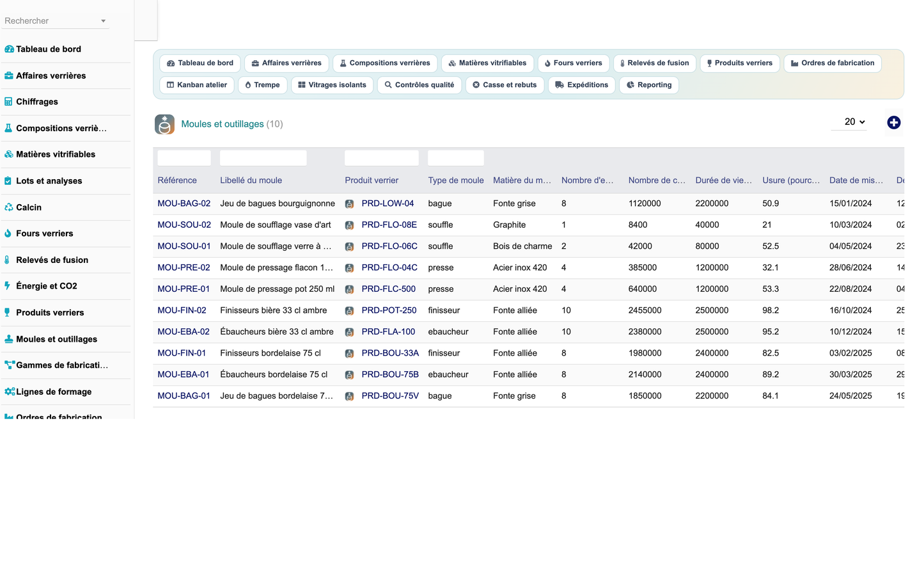Open the Vitrages isolants tab
The height and width of the screenshot is (572, 924).
point(332,85)
